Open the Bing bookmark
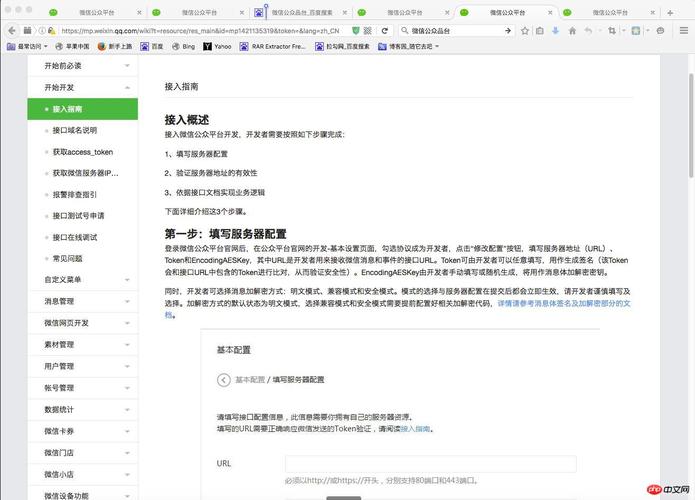The width and height of the screenshot is (695, 500). click(x=184, y=46)
